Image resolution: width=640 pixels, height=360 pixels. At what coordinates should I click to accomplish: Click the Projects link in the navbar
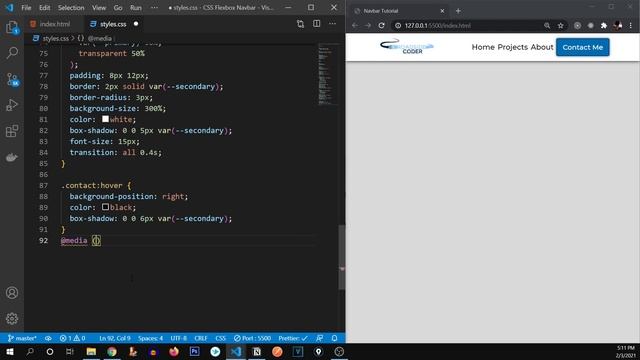(512, 47)
